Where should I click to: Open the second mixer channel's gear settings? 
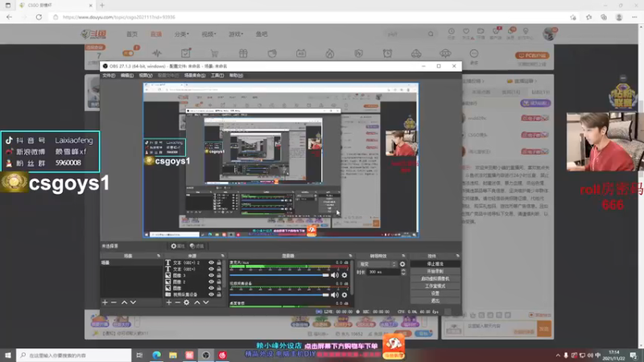[345, 294]
